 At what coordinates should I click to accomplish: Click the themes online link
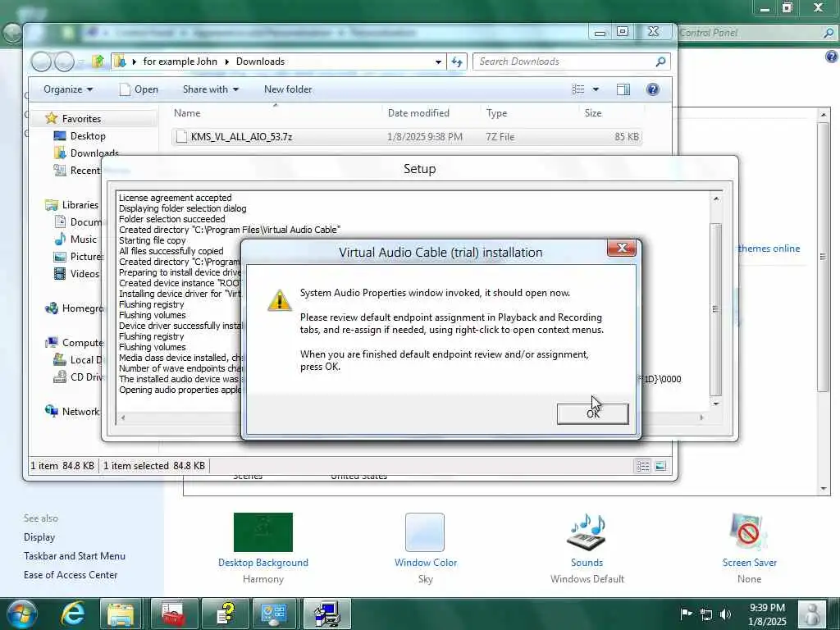(x=769, y=249)
